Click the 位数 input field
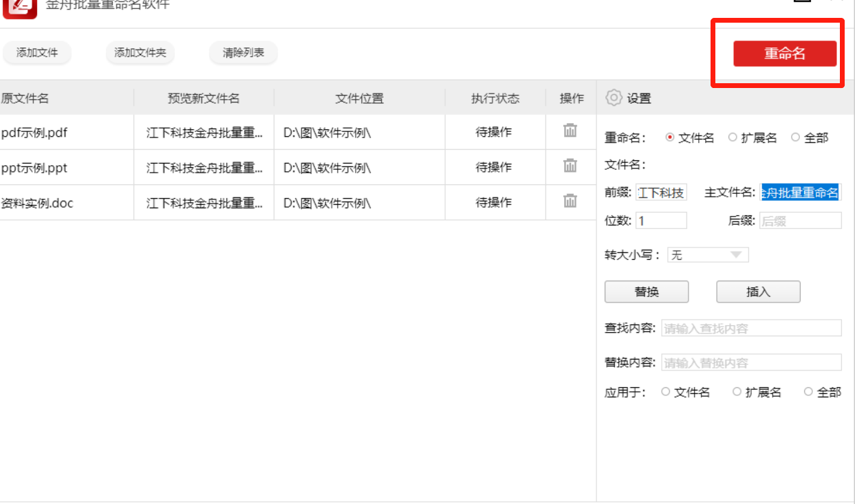The width and height of the screenshot is (855, 504). click(x=661, y=221)
